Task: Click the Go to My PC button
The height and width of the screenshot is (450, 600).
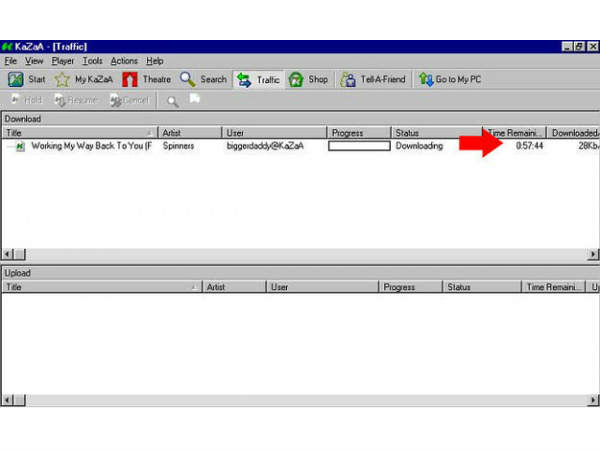Action: (450, 80)
